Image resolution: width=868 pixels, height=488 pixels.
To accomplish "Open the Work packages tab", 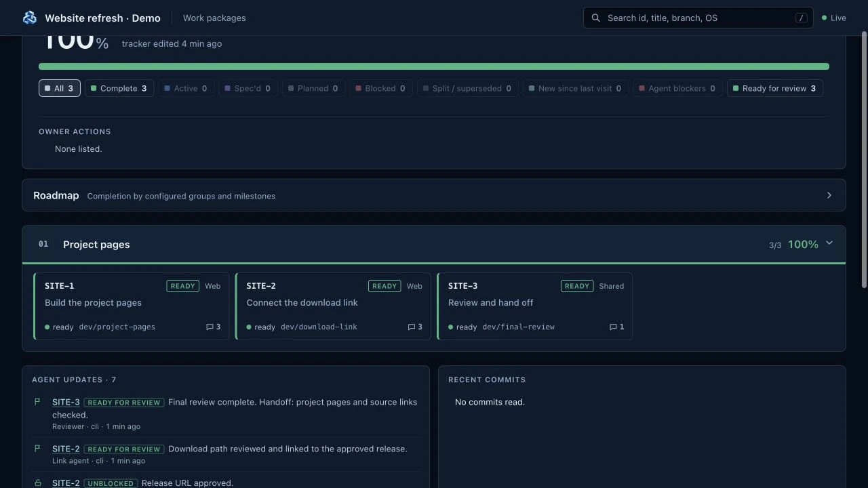I will [214, 18].
